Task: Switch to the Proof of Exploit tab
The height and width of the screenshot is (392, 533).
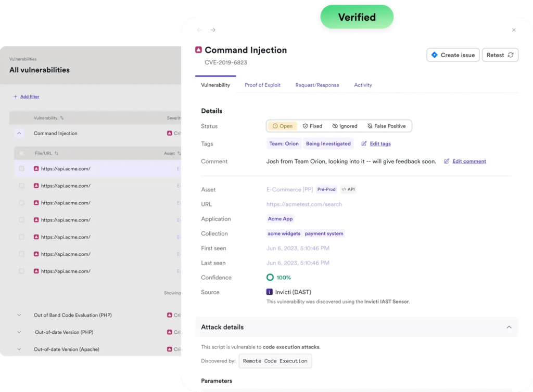Action: (262, 85)
